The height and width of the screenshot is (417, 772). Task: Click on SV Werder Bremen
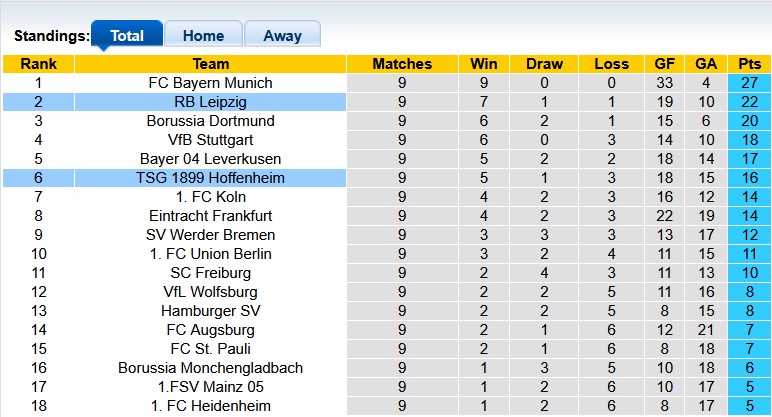pos(210,235)
